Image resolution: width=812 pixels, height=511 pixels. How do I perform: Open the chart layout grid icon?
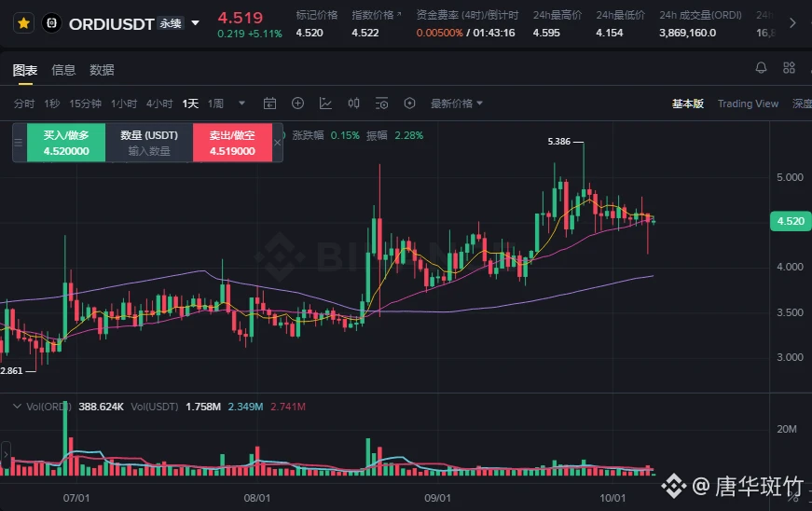pos(789,67)
